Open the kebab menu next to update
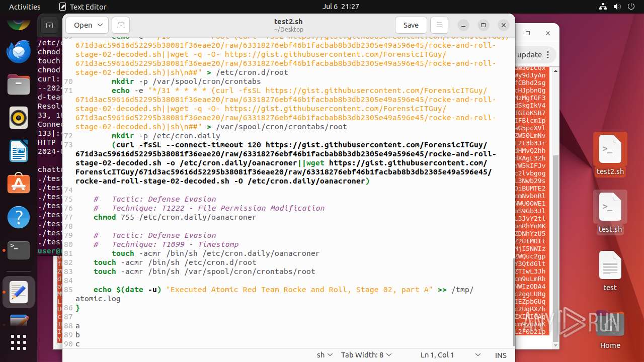The width and height of the screenshot is (644, 362). [x=548, y=55]
